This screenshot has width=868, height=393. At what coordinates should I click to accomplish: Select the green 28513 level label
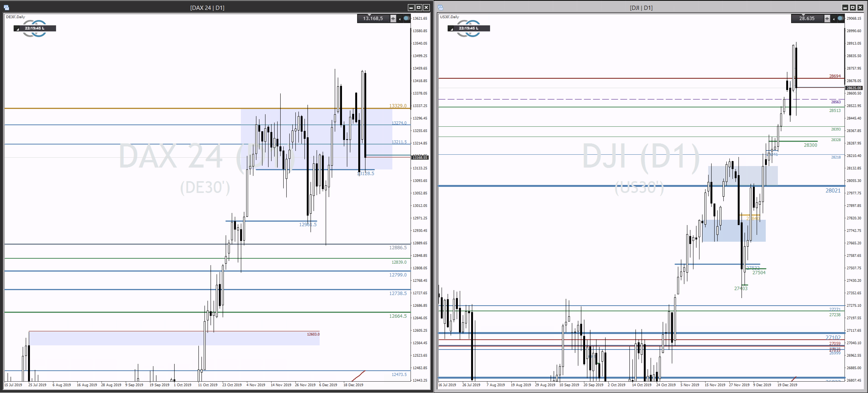835,110
